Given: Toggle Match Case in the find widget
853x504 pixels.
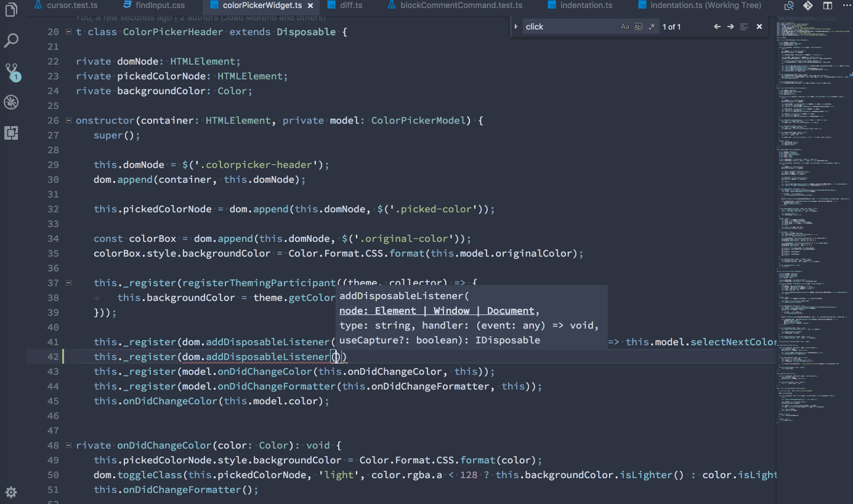Looking at the screenshot, I should [625, 26].
